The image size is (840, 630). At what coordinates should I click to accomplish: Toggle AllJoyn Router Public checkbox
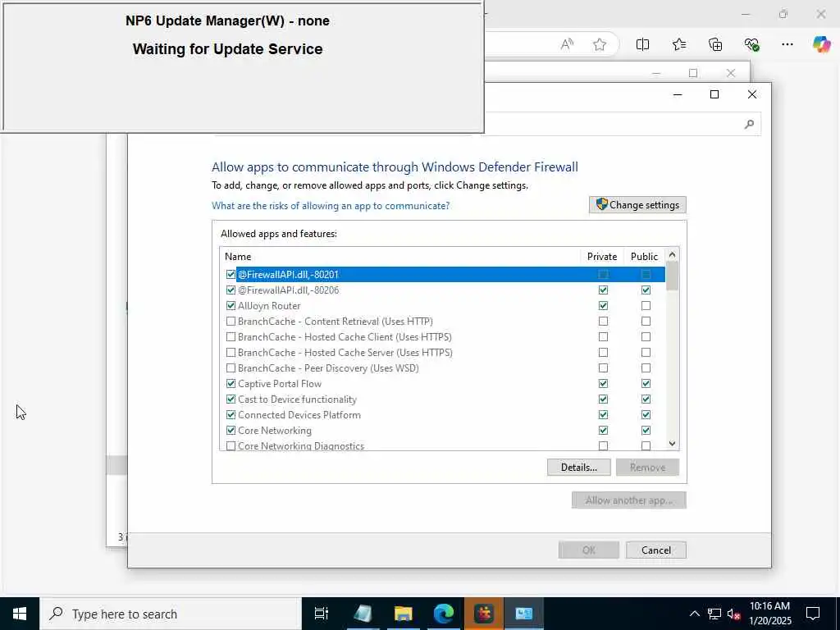(x=646, y=305)
